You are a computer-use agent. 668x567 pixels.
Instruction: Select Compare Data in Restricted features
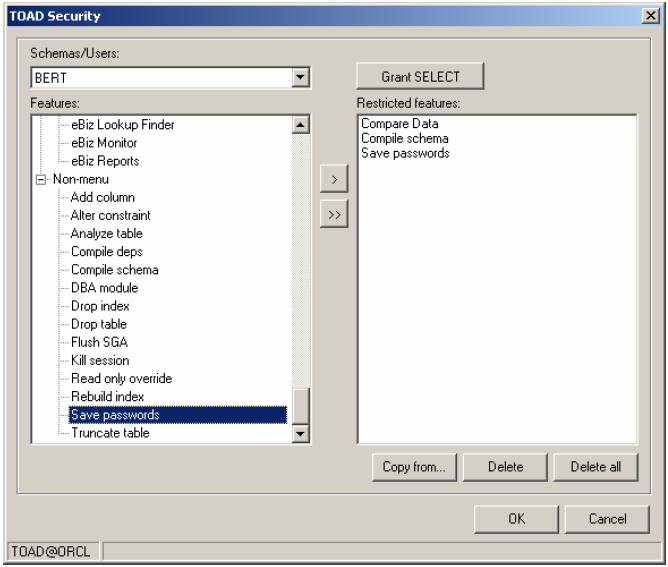400,124
